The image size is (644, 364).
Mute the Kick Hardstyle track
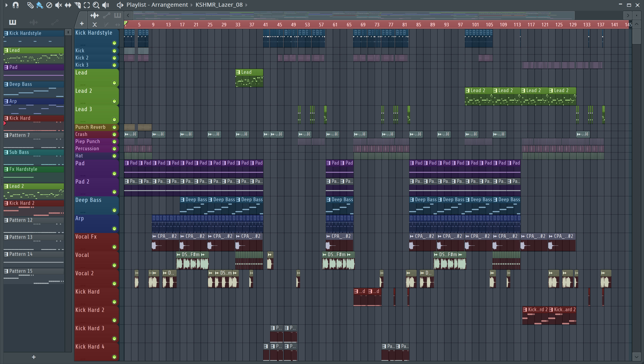coord(114,43)
